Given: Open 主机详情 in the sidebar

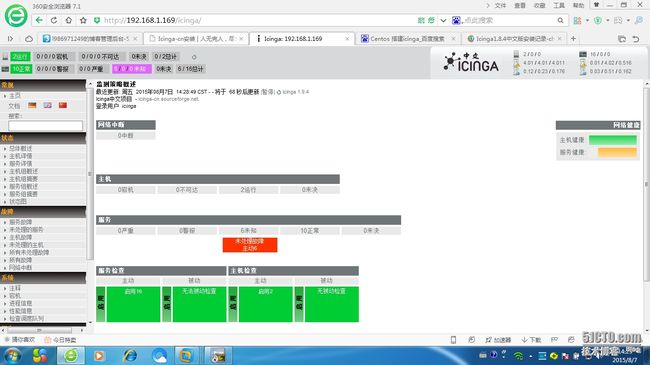Looking at the screenshot, I should pyautogui.click(x=21, y=156).
